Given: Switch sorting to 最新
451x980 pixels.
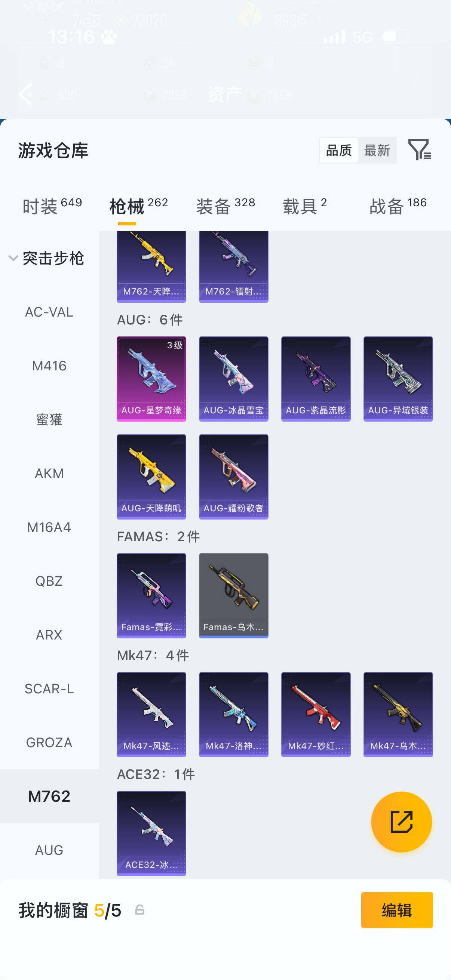Looking at the screenshot, I should tap(377, 150).
